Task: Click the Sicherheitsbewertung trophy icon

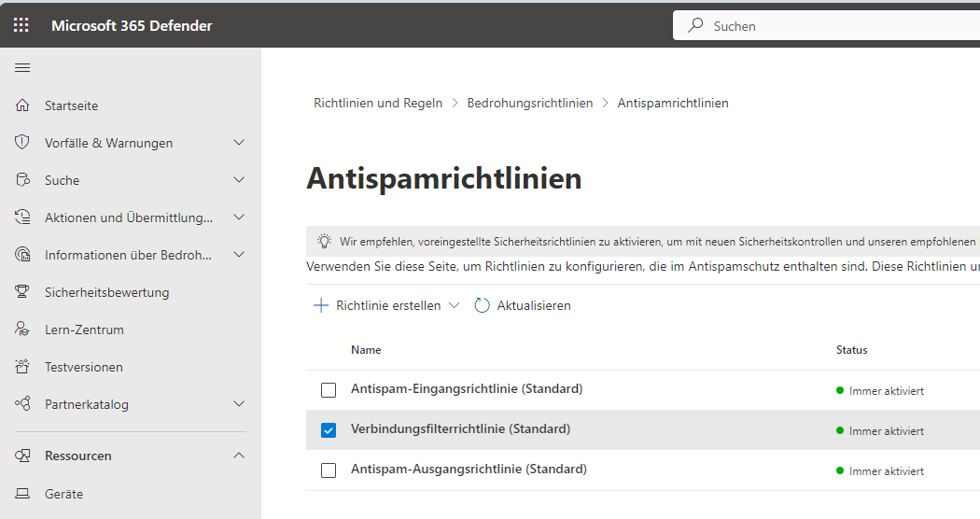Action: point(23,292)
